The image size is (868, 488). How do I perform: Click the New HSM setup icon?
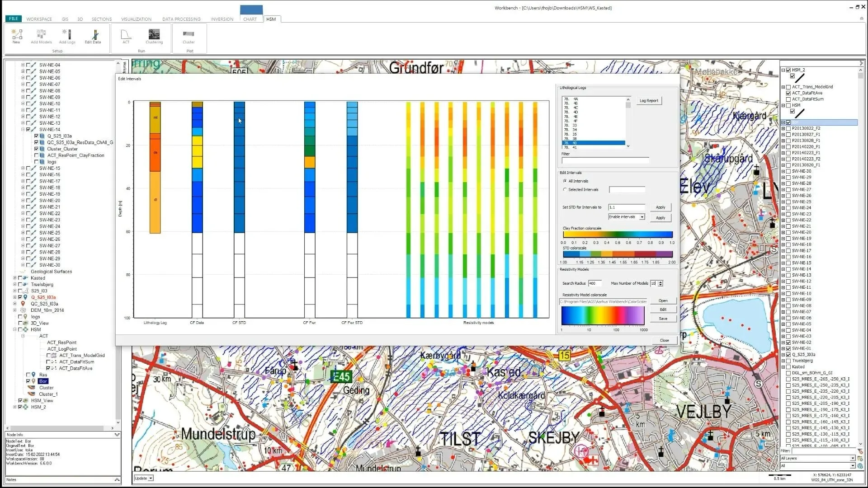pyautogui.click(x=17, y=34)
